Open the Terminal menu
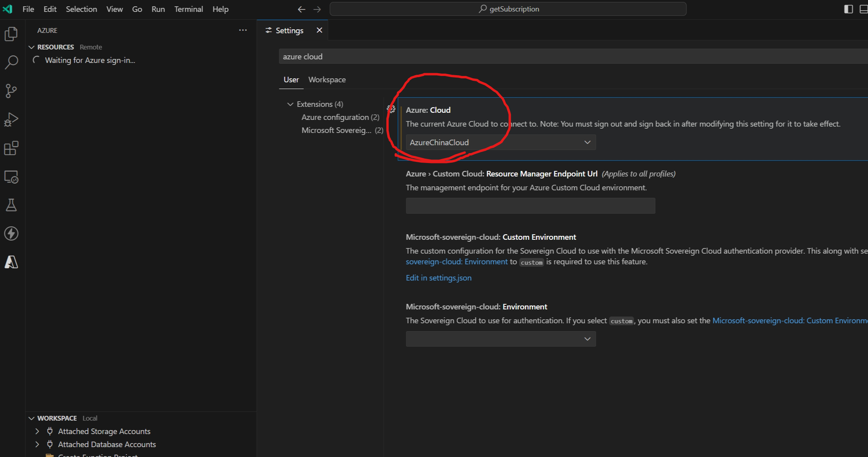The width and height of the screenshot is (868, 457). coord(188,9)
